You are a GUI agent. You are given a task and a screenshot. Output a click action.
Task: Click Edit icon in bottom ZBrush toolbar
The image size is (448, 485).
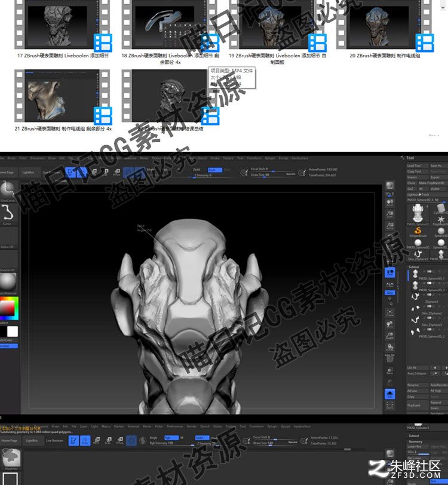pos(73,440)
